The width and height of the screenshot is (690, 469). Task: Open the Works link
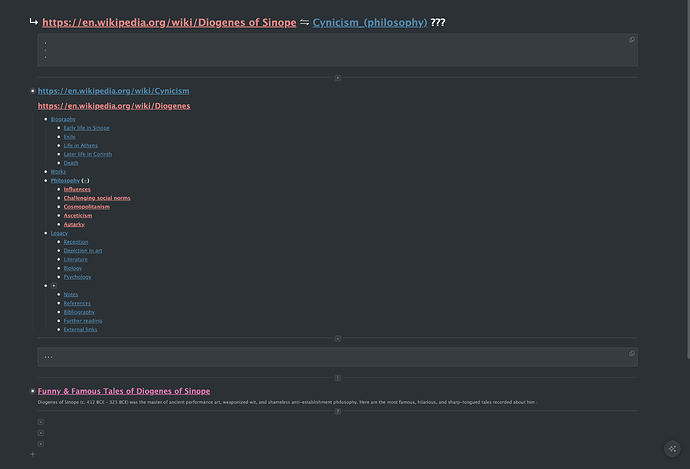pyautogui.click(x=58, y=172)
